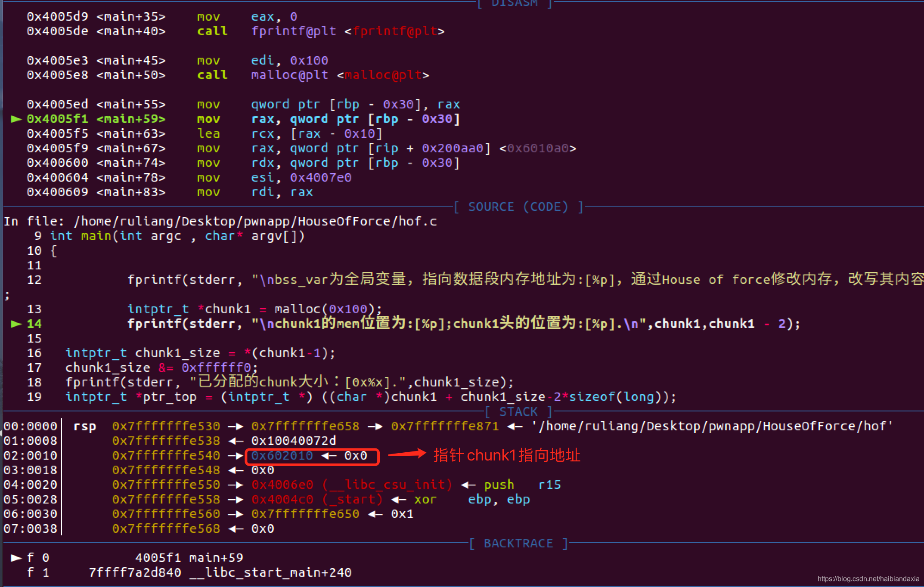Viewport: 924px width, 587px height.
Task: Click the backtrace frame 0 arrow marker
Action: click(16, 558)
